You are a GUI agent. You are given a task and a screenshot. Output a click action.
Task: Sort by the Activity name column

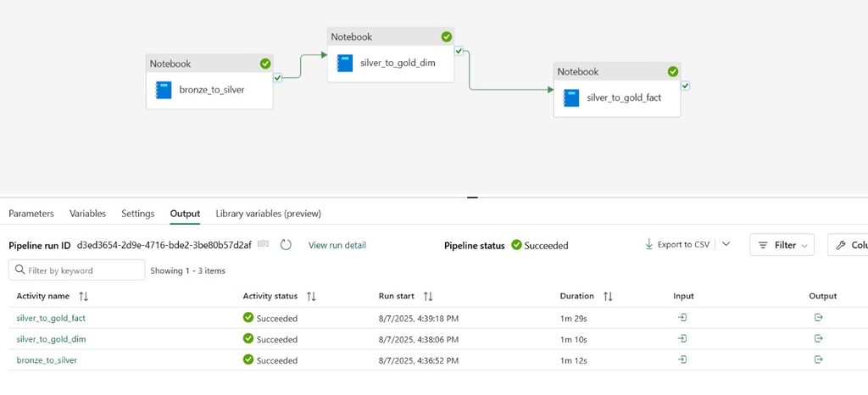(83, 297)
